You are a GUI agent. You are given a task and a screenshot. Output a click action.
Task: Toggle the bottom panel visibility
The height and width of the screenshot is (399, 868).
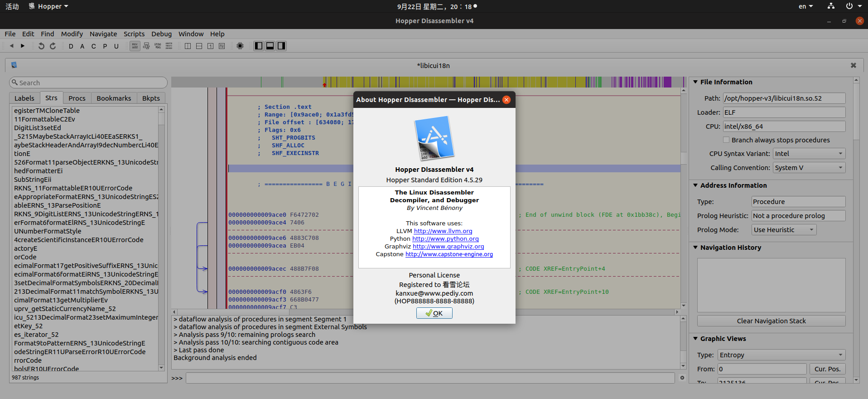pyautogui.click(x=270, y=46)
